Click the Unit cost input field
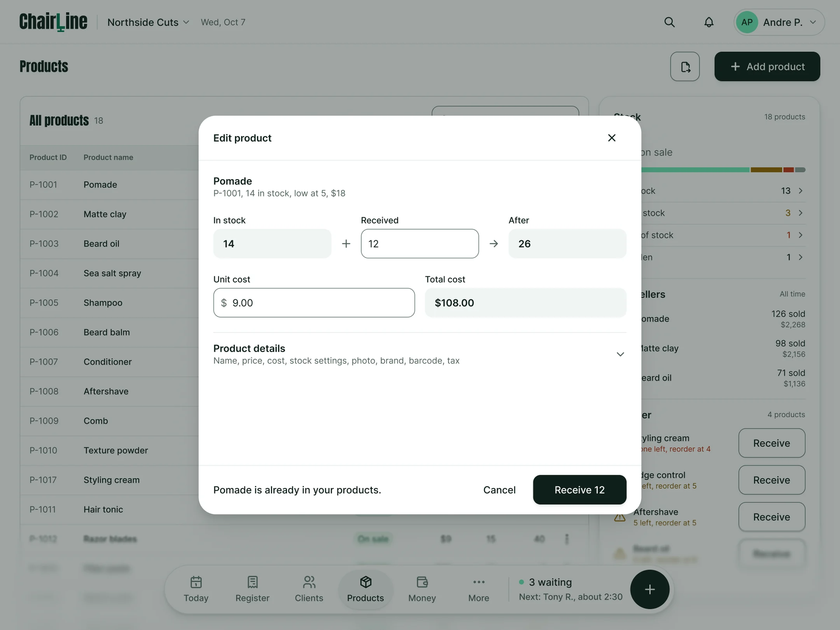The height and width of the screenshot is (630, 840). [x=314, y=303]
